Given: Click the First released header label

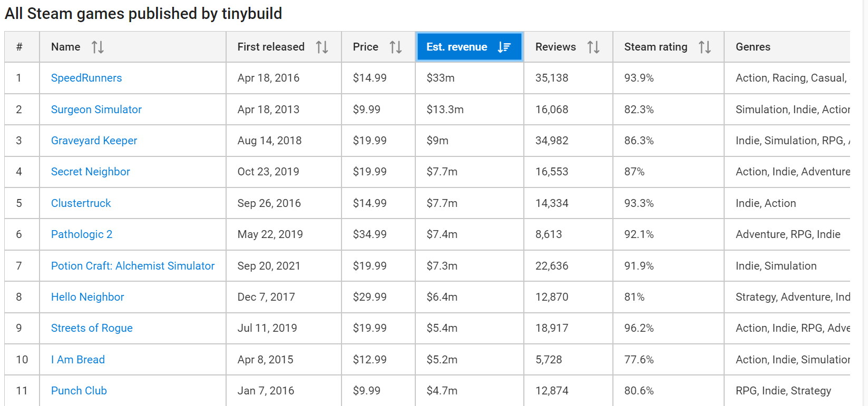Looking at the screenshot, I should [271, 47].
